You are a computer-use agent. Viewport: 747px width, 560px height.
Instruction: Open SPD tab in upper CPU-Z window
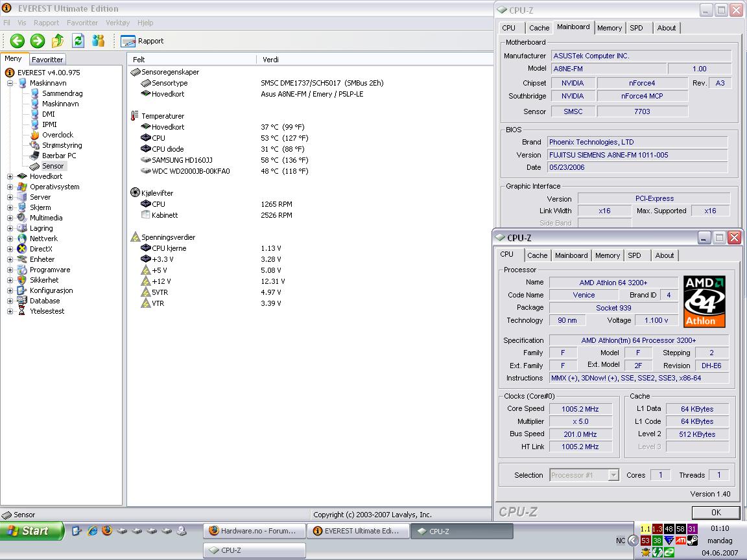click(x=637, y=28)
